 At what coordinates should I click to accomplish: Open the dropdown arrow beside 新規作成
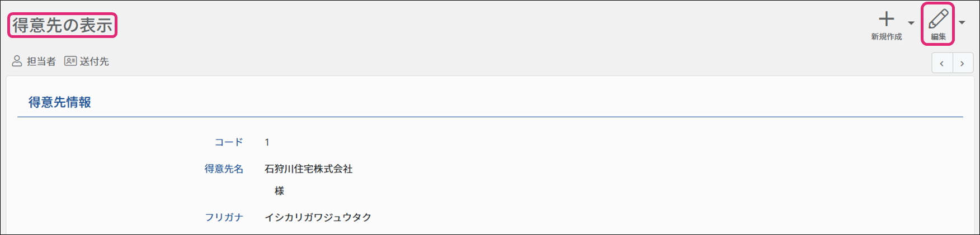click(911, 23)
